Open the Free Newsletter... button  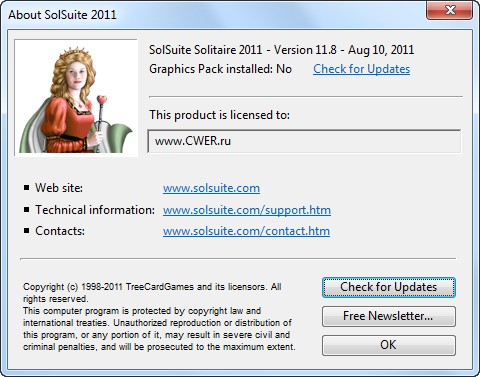(389, 316)
